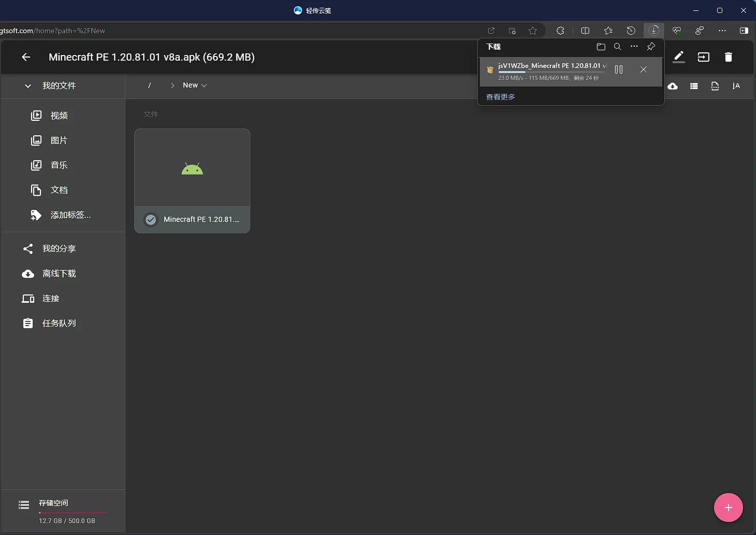
Task: Collapse 我的文件 tree section
Action: tap(28, 86)
